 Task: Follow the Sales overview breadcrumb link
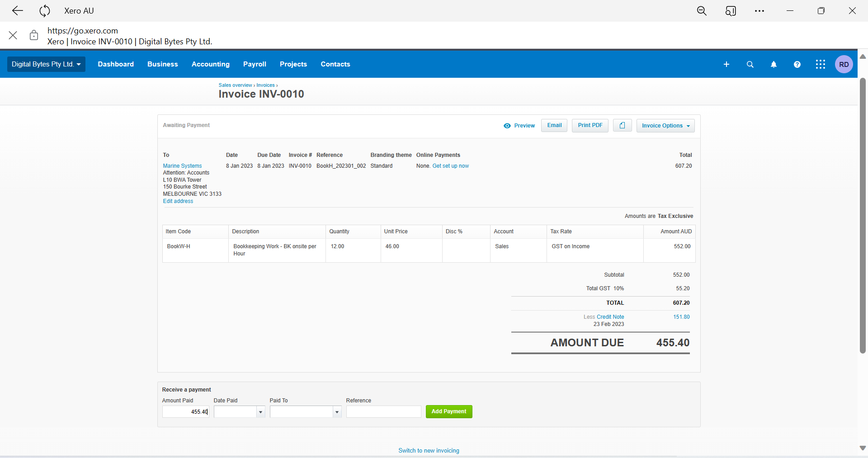(236, 85)
